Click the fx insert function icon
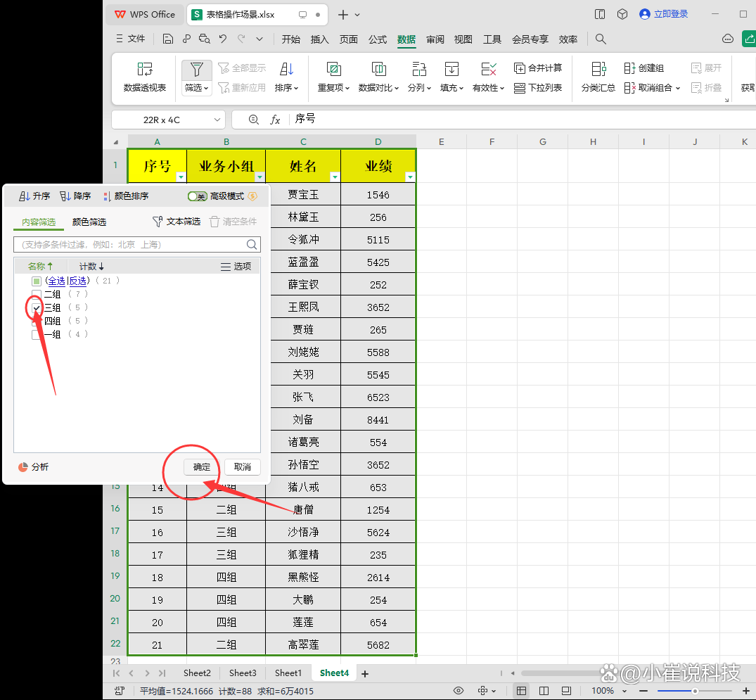Screen dimensions: 756x700 coord(275,120)
